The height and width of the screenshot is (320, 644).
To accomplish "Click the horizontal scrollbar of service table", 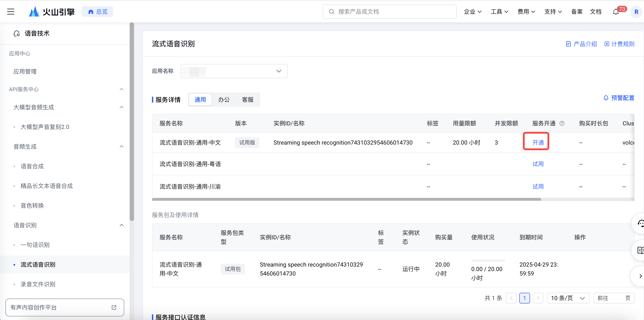I will [x=347, y=199].
